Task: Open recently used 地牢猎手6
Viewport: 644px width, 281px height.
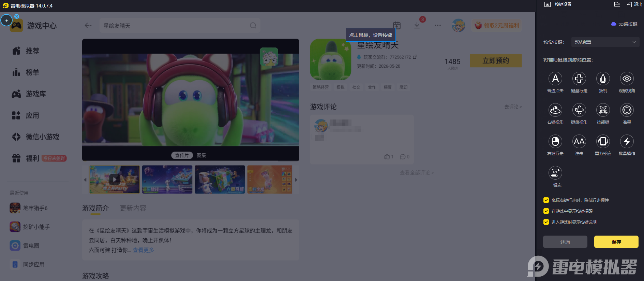Action: [29, 208]
